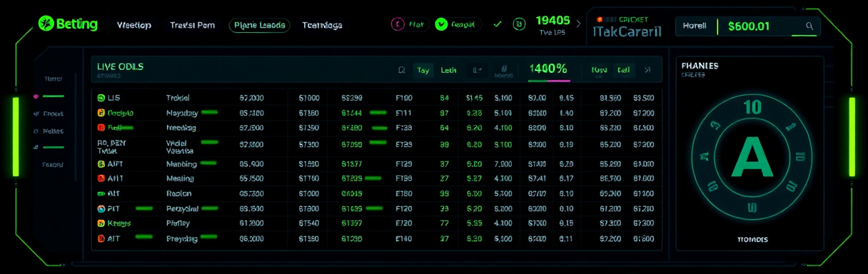Click the TTOMDES label under dial
This screenshot has width=868, height=274.
coord(752,240)
